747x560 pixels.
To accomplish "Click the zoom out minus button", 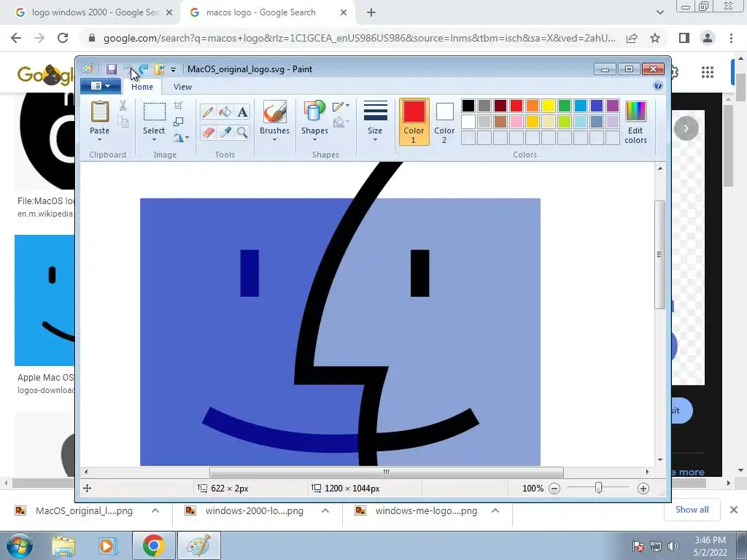I will (554, 489).
